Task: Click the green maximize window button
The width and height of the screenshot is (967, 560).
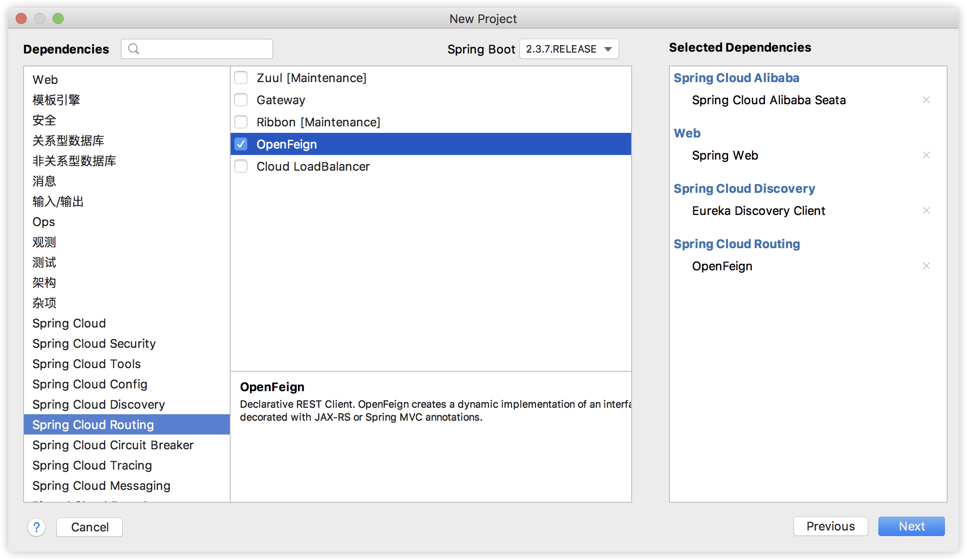Action: (58, 18)
